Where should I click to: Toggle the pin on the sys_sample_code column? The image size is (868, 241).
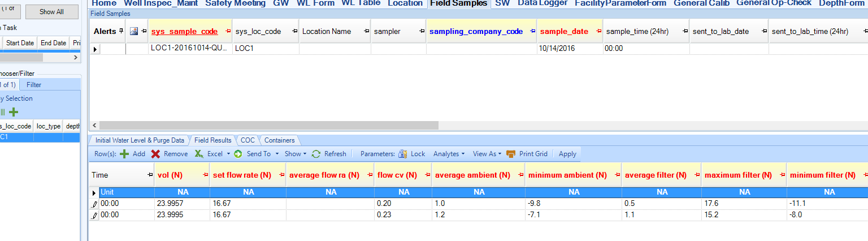pyautogui.click(x=226, y=32)
